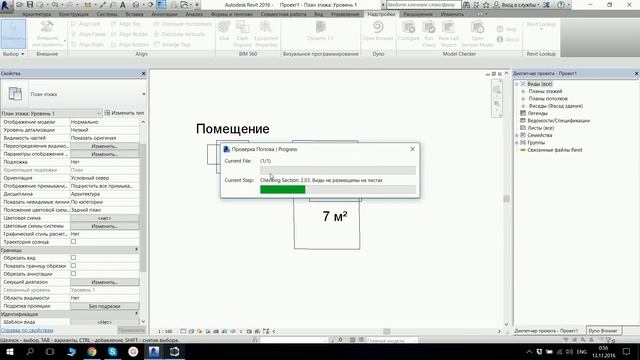Click the keyword search input field
This screenshot has width=640, height=360.
[x=424, y=5]
